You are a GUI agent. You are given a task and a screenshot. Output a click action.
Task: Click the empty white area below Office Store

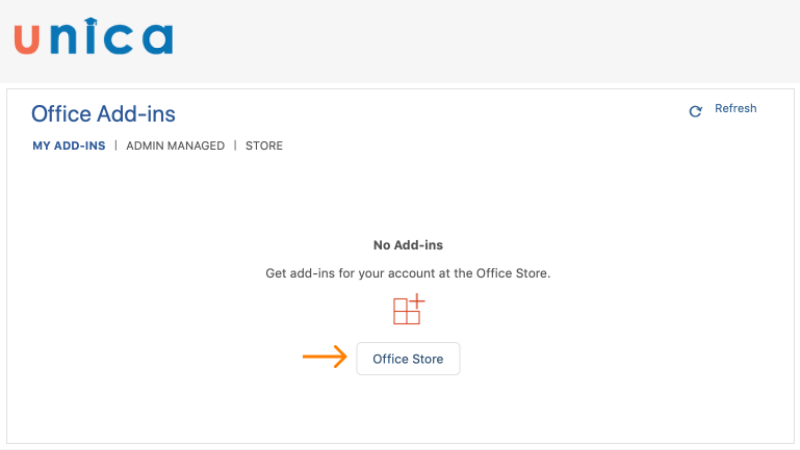click(x=408, y=410)
